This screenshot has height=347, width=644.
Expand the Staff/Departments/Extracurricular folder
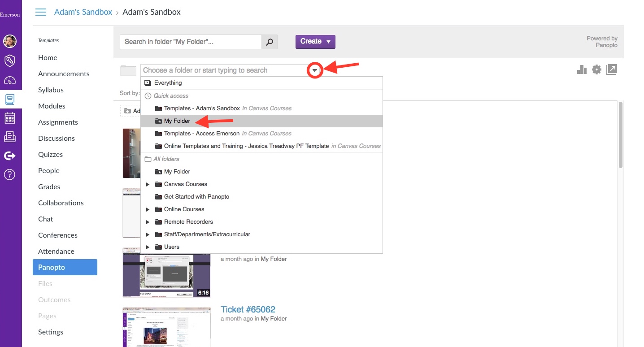tap(148, 234)
